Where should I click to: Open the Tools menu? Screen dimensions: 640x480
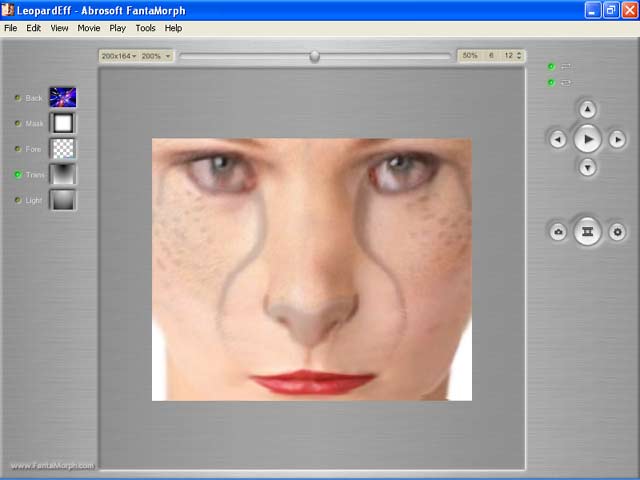145,28
